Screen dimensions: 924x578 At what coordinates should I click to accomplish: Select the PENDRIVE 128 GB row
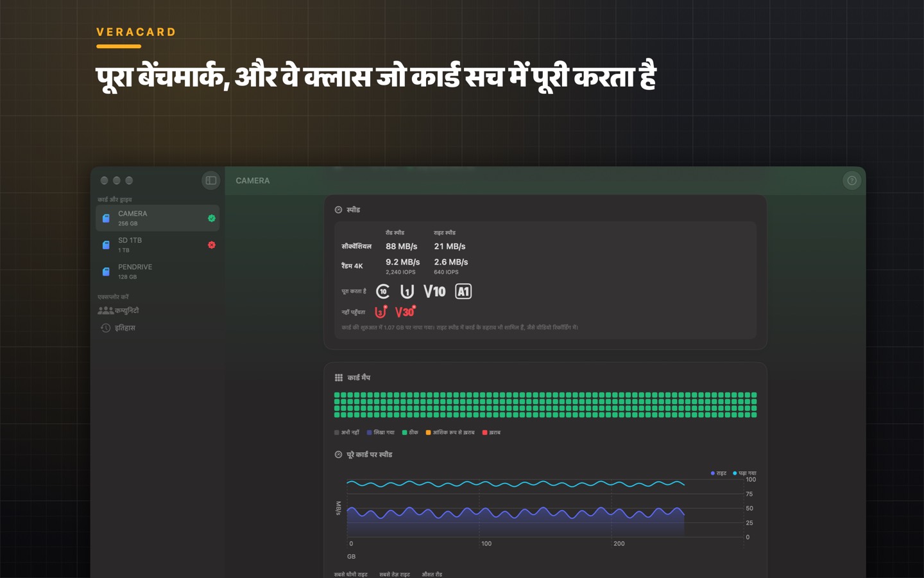[x=158, y=272]
